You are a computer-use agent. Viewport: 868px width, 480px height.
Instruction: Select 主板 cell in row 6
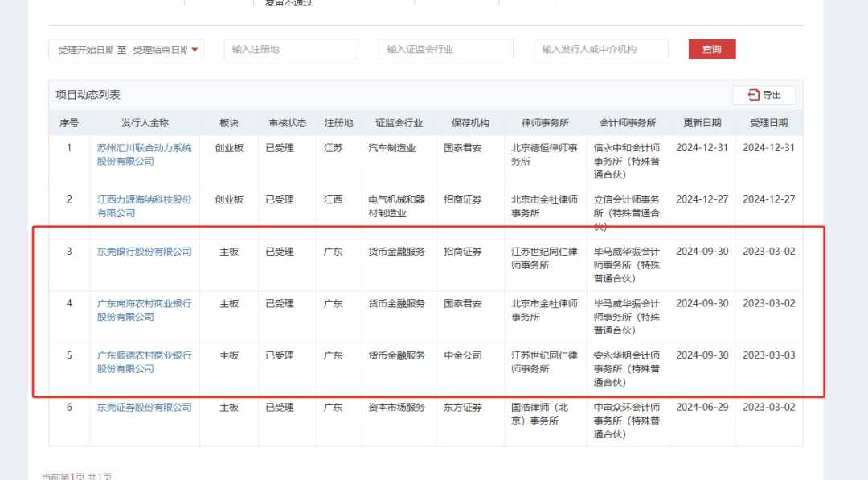(229, 408)
